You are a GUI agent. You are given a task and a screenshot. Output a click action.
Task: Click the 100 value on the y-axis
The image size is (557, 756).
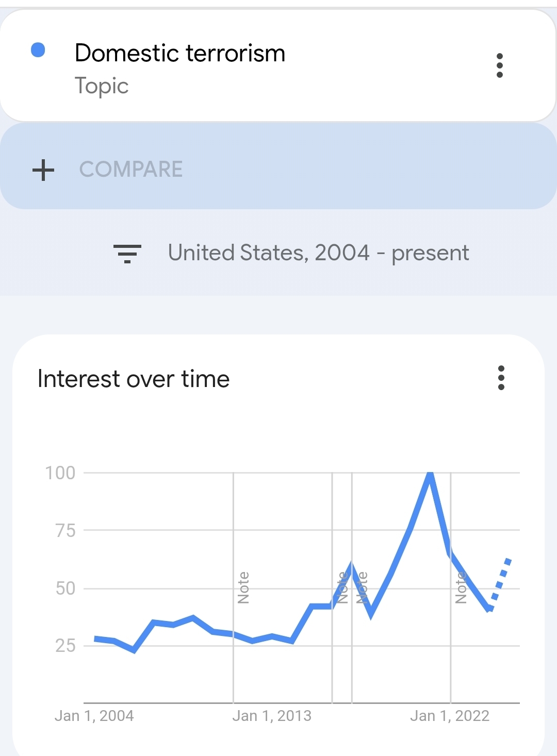tap(60, 473)
